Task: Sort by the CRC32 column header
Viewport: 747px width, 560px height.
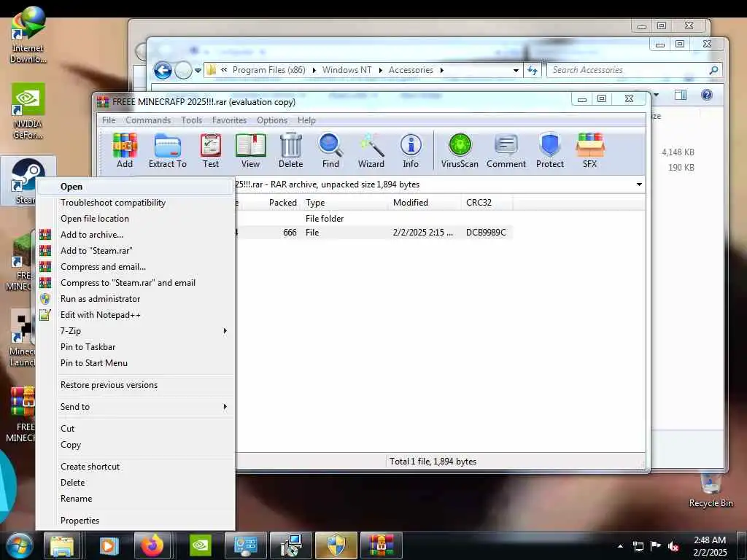Action: click(x=487, y=203)
